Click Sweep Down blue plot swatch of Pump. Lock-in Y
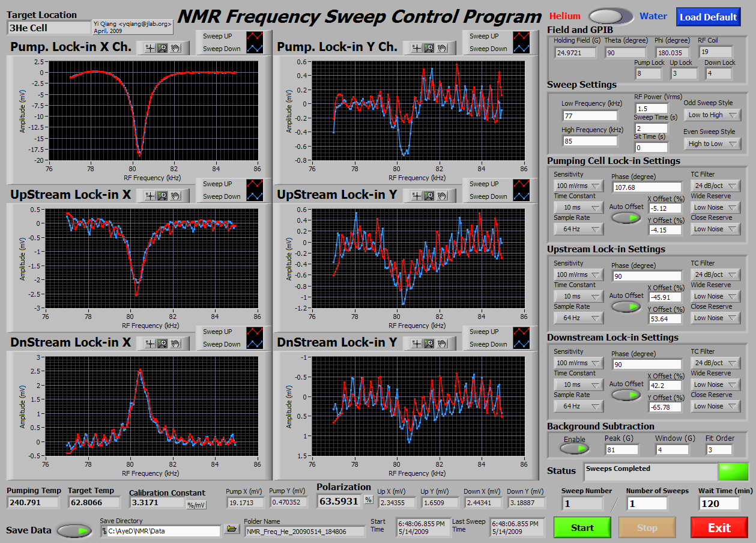The image size is (756, 543). pos(522,49)
